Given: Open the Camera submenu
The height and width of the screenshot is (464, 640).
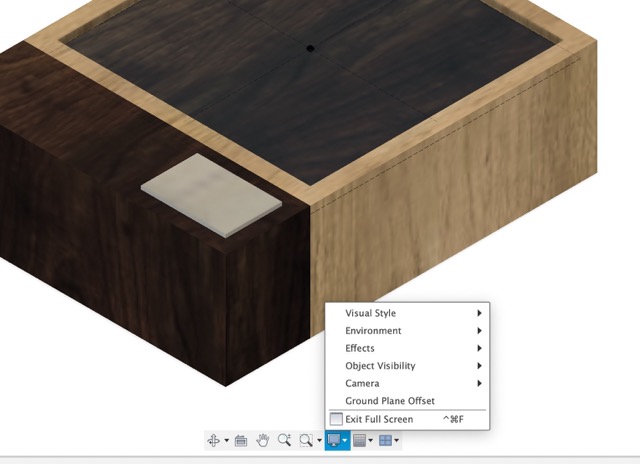Looking at the screenshot, I should pyautogui.click(x=407, y=383).
